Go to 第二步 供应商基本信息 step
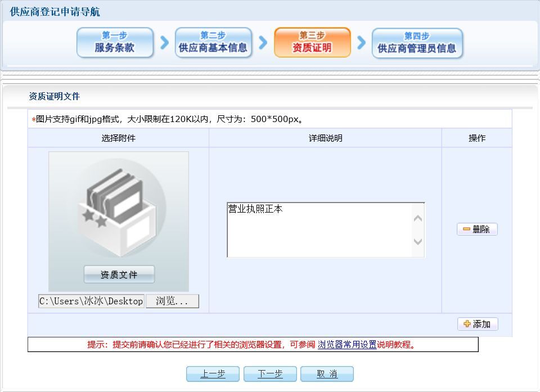 213,43
